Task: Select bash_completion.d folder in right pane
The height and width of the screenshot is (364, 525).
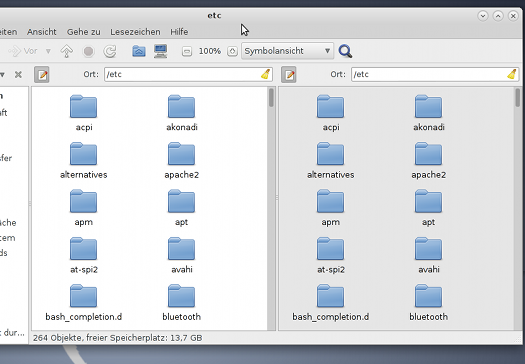Action: [x=331, y=302]
